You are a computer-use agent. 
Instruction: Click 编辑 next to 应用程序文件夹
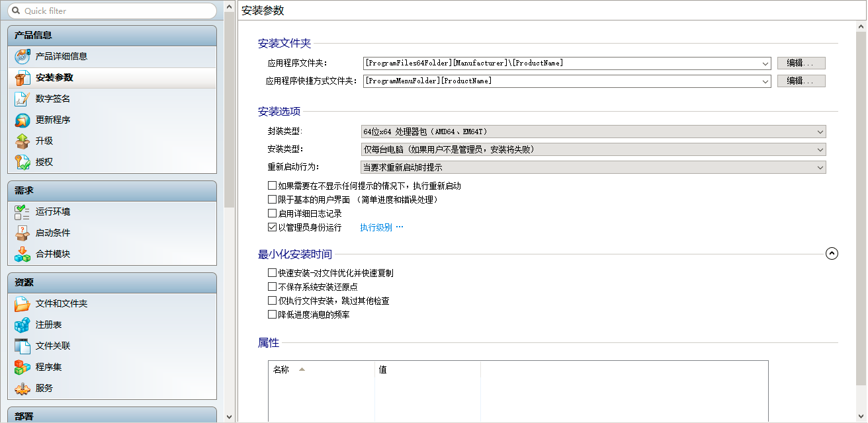point(801,63)
